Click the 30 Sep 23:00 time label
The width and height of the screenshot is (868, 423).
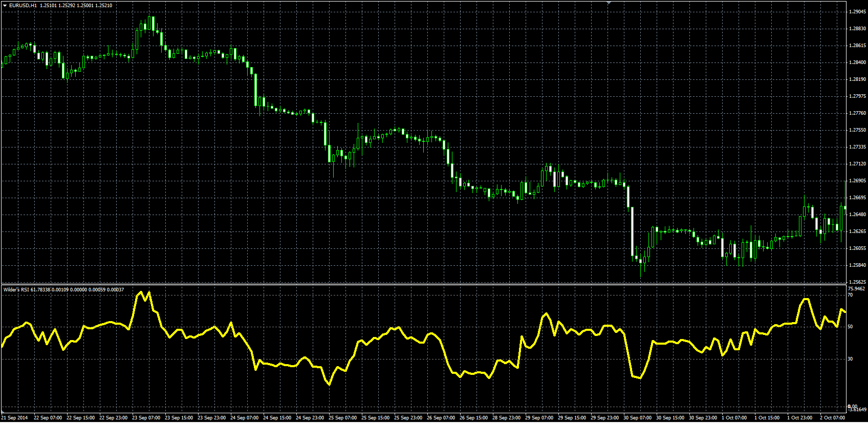pos(703,418)
